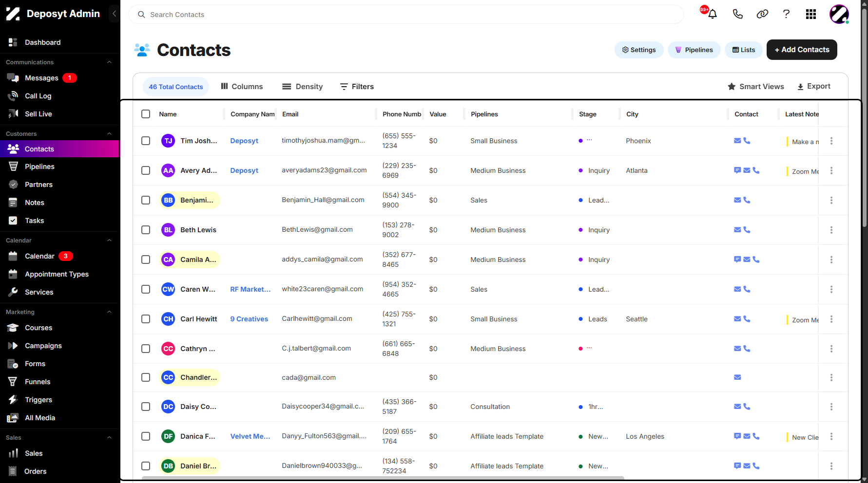Open more options for Benjami row
Image resolution: width=868 pixels, height=483 pixels.
click(831, 200)
